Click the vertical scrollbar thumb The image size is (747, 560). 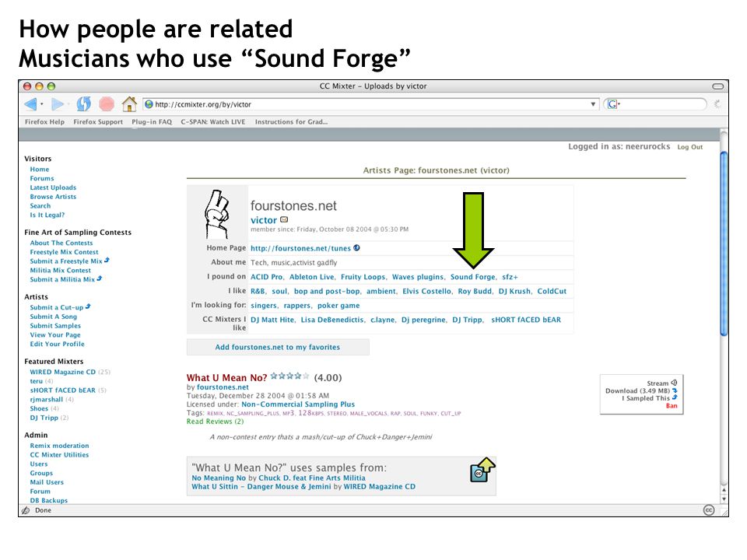[x=724, y=243]
